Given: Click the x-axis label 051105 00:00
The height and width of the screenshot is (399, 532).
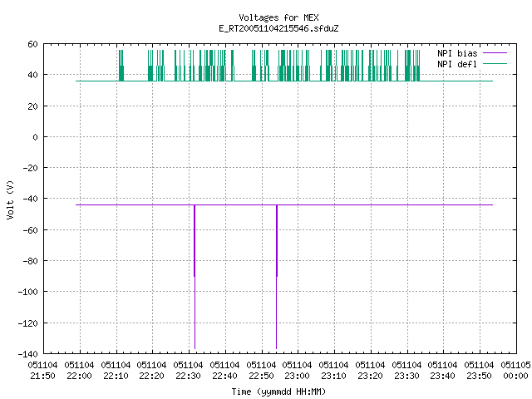Looking at the screenshot, I should click(515, 371).
